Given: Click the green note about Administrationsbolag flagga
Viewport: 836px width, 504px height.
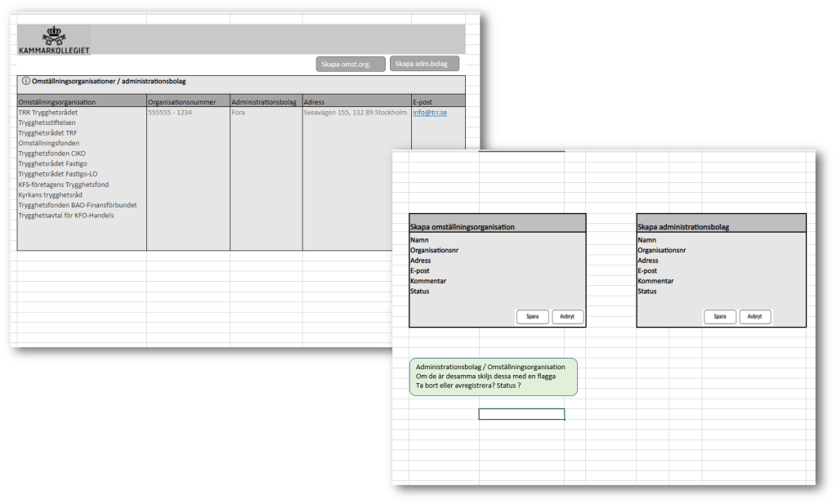Looking at the screenshot, I should (493, 377).
